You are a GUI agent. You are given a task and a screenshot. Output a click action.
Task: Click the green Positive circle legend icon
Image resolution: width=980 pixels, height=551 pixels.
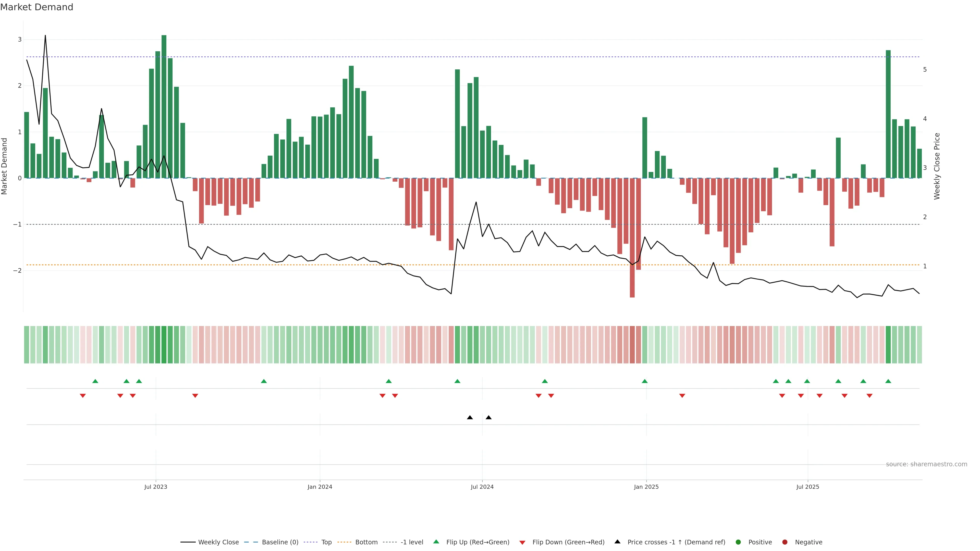[738, 542]
